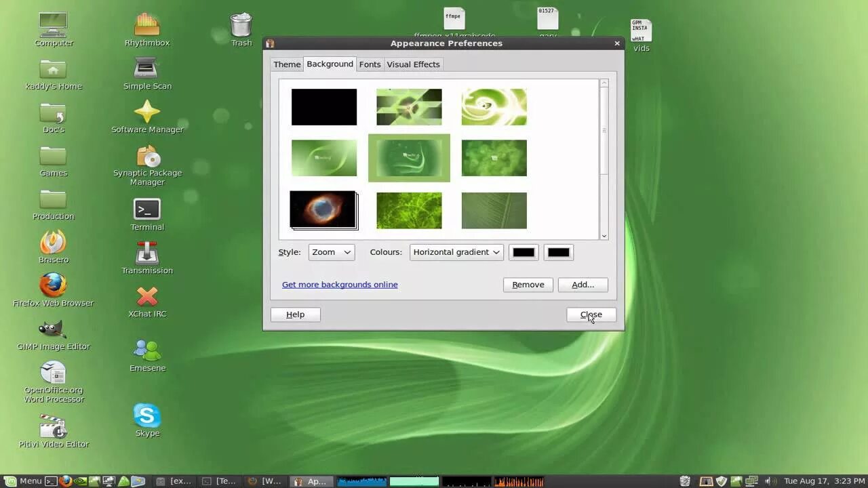Select the green leaf texture wallpaper thumbnail
Viewport: 868px width, 488px height.
point(494,210)
